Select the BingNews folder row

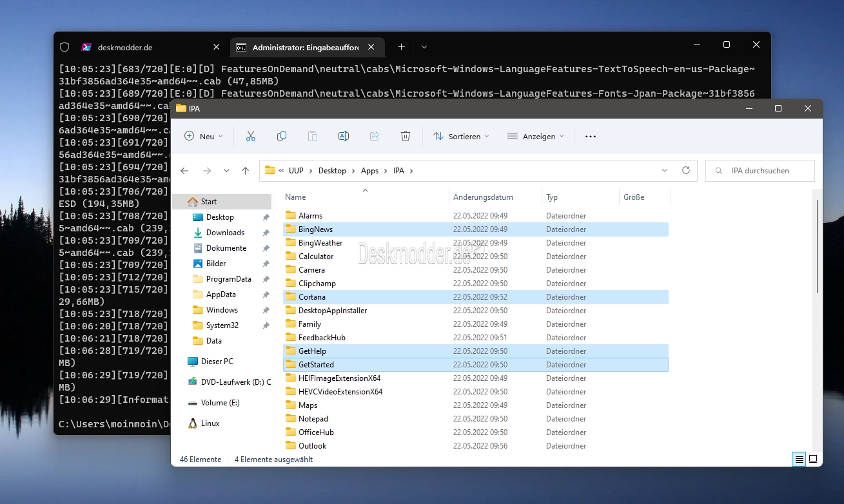pyautogui.click(x=476, y=229)
